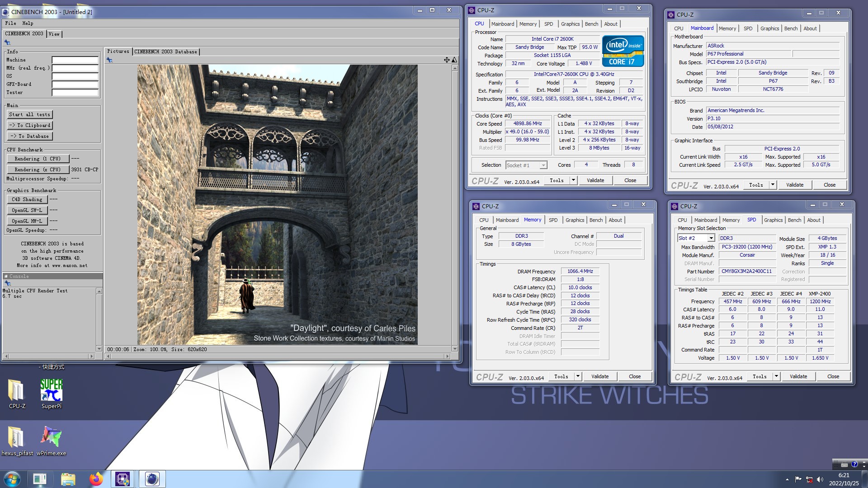Viewport: 868px width, 488px height.
Task: Click Validate in CPU-Z SPD window
Action: point(798,376)
